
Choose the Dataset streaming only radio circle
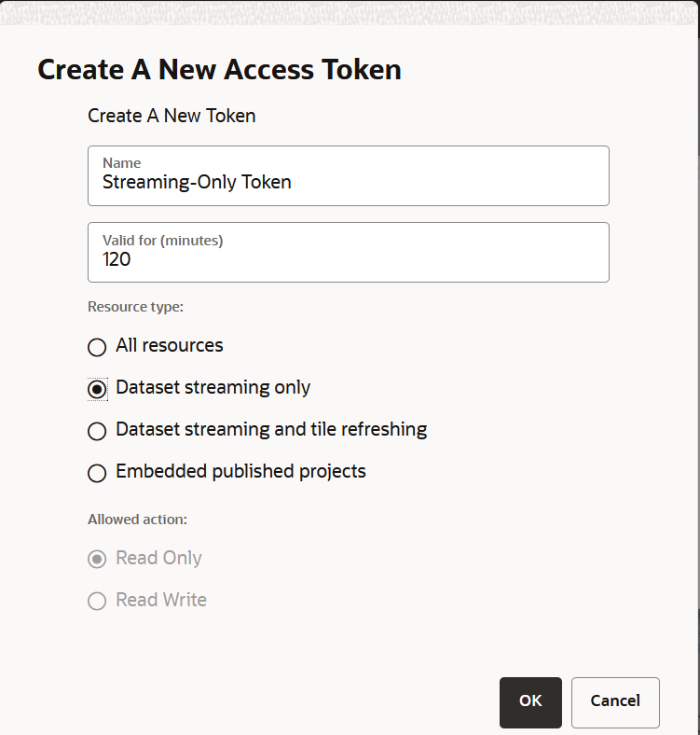(x=97, y=389)
